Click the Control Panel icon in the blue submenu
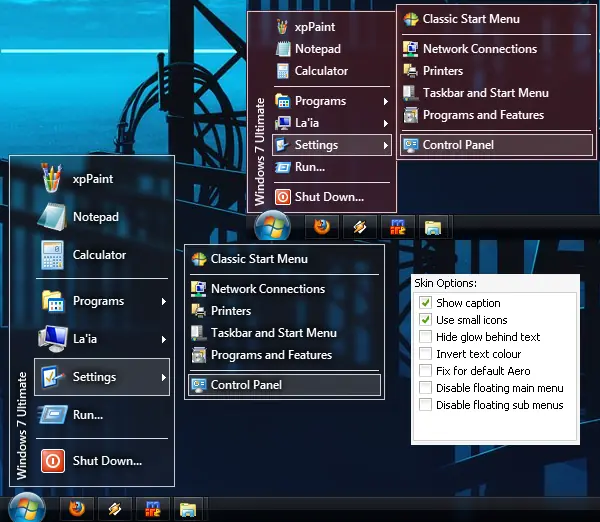Screen dimensions: 600x522 (199, 385)
